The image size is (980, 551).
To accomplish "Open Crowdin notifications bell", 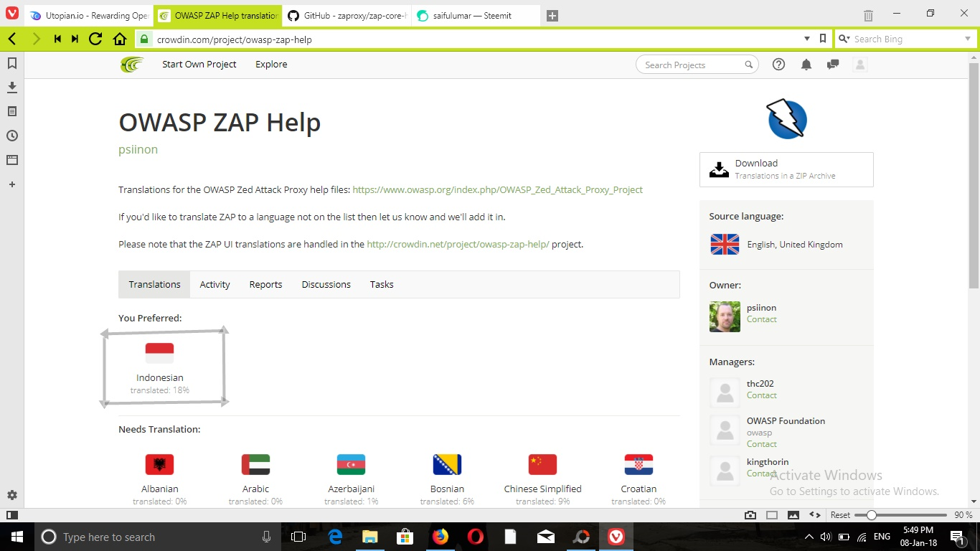I will [806, 65].
